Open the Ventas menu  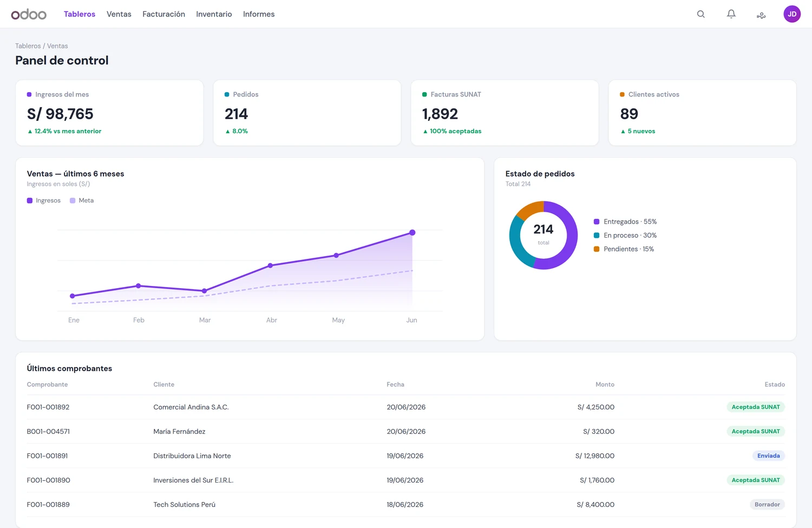[119, 14]
